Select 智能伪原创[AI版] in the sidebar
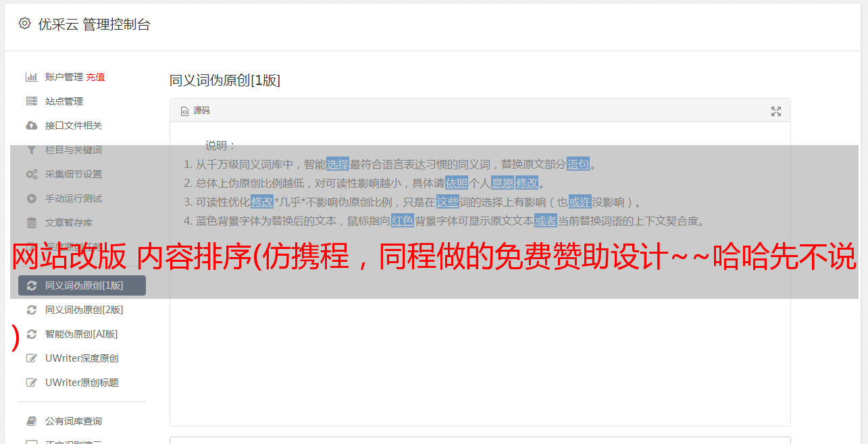 pyautogui.click(x=82, y=334)
